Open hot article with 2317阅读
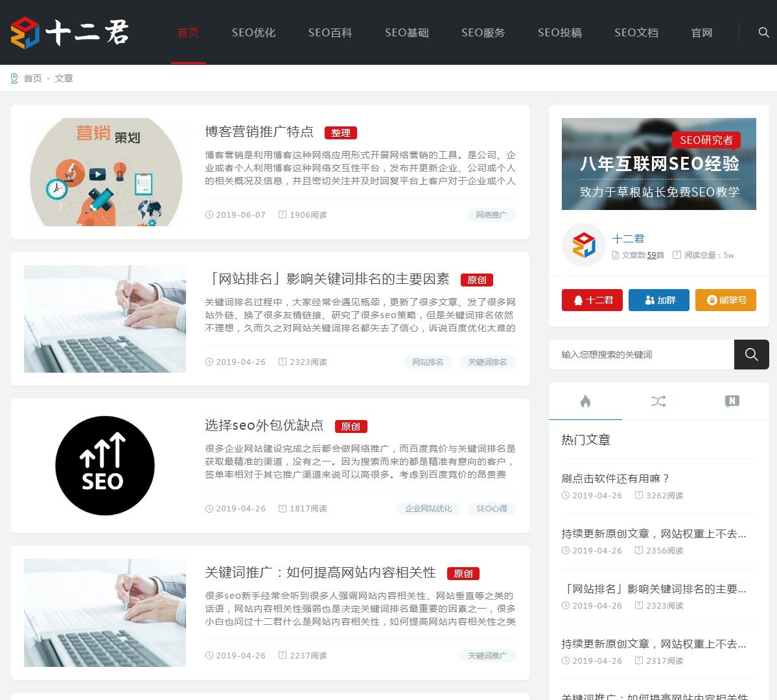The height and width of the screenshot is (700, 777). pos(654,644)
